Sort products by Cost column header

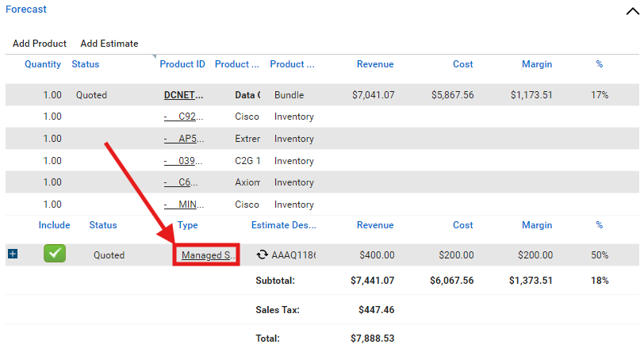tap(463, 64)
